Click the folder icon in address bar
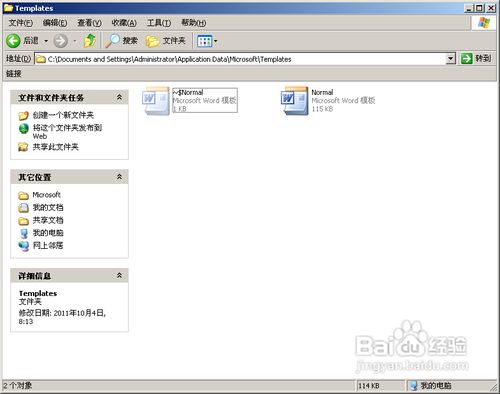Image resolution: width=500 pixels, height=394 pixels. pyautogui.click(x=41, y=59)
